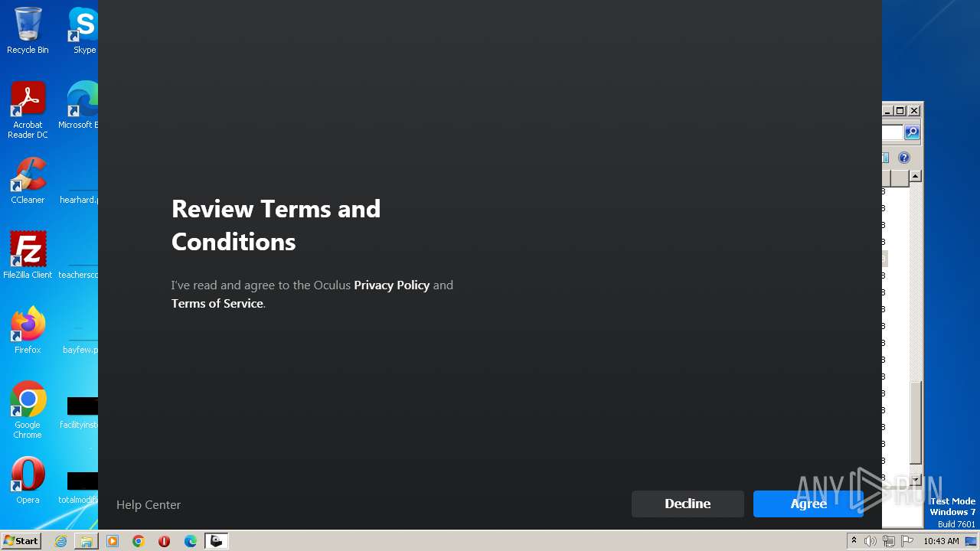Image resolution: width=980 pixels, height=551 pixels.
Task: Open File Explorer from the taskbar
Action: coord(87,541)
